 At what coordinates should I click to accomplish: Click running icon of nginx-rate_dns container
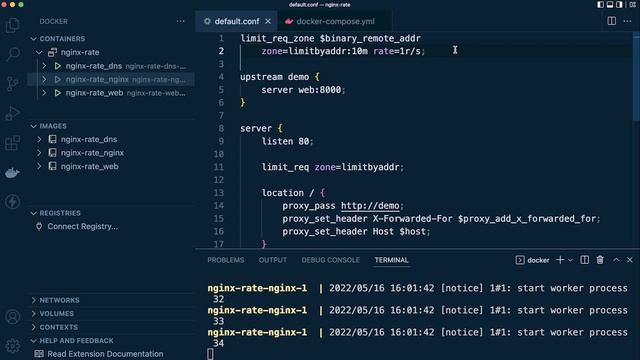click(x=58, y=66)
